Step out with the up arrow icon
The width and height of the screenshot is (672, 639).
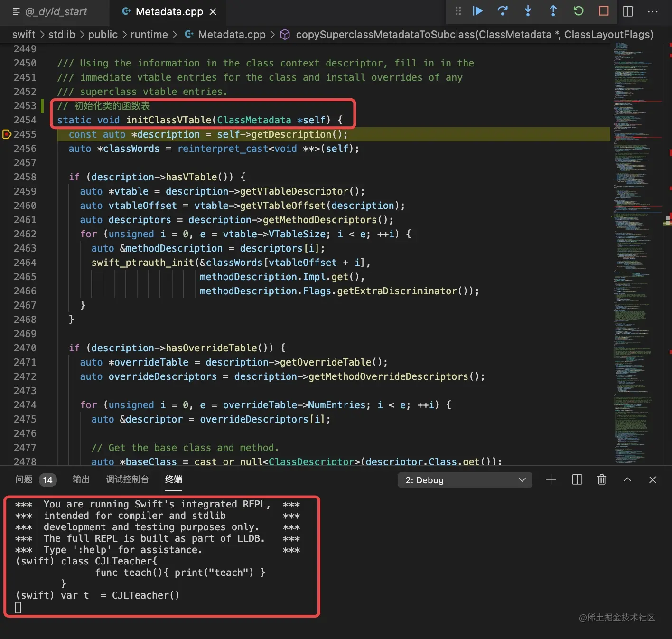(x=553, y=11)
